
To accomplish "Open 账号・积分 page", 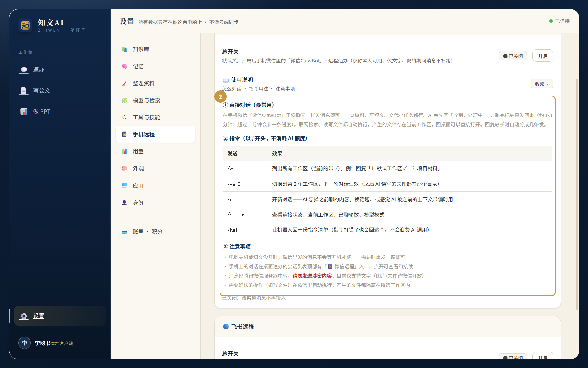I will 155,232.
